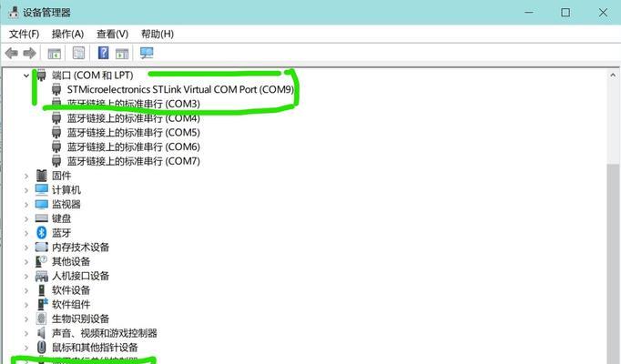Open the 帮助(H) menu
The height and width of the screenshot is (364, 621).
(158, 34)
